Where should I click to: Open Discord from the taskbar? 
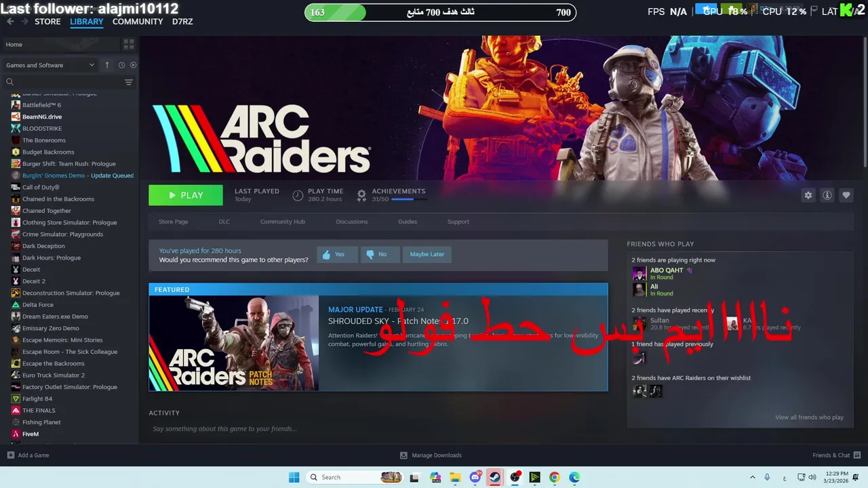[475, 477]
